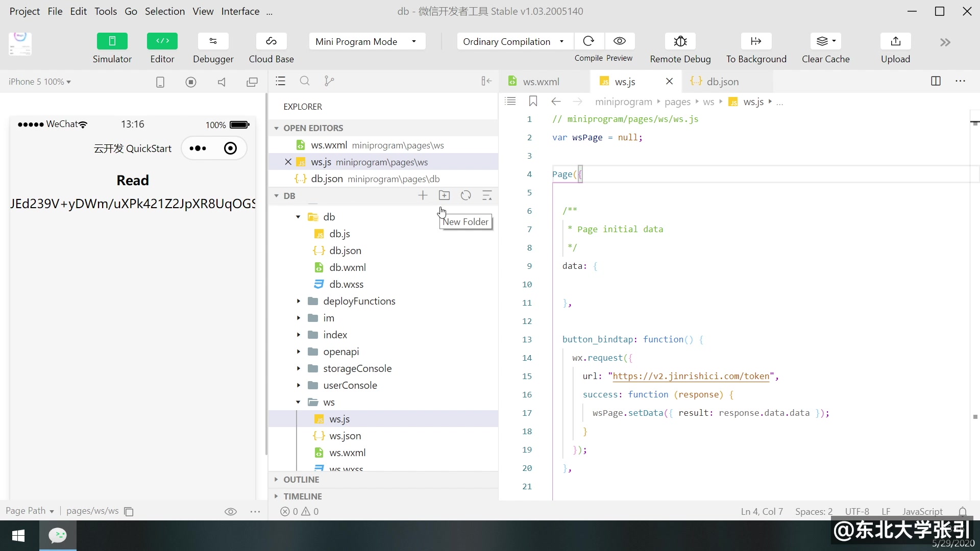Open Clear Cache dropdown
Screen dimensions: 980x551
click(x=825, y=41)
